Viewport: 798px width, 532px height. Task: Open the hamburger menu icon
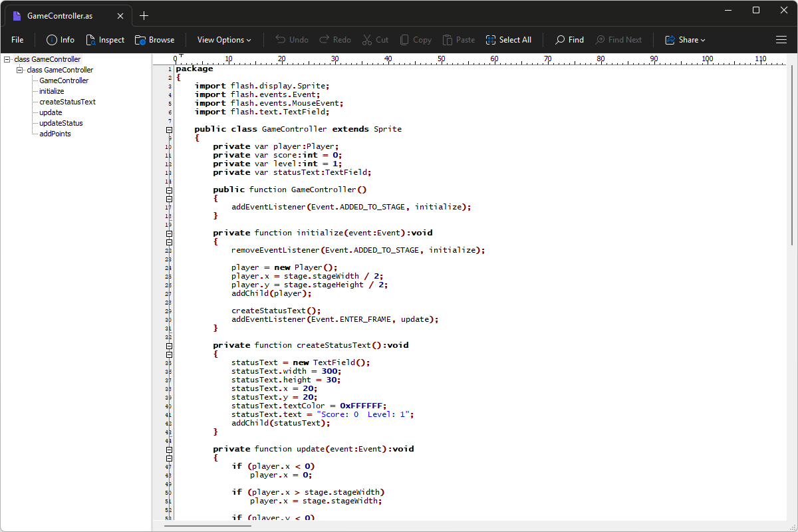(x=781, y=40)
